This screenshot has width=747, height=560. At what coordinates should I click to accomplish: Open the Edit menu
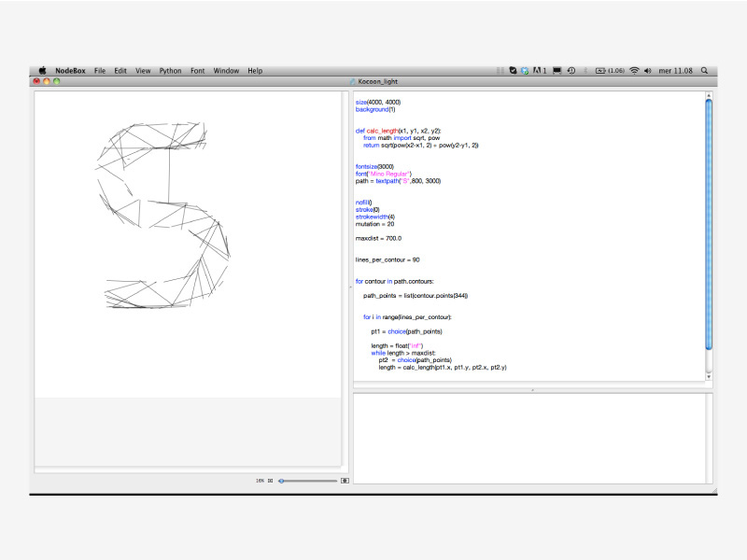pyautogui.click(x=120, y=71)
